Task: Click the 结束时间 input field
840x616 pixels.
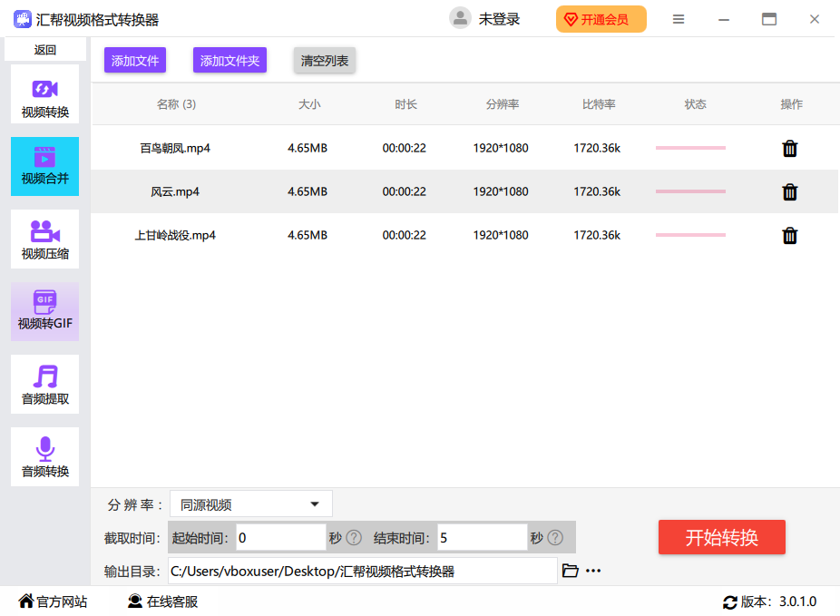Action: click(x=482, y=538)
